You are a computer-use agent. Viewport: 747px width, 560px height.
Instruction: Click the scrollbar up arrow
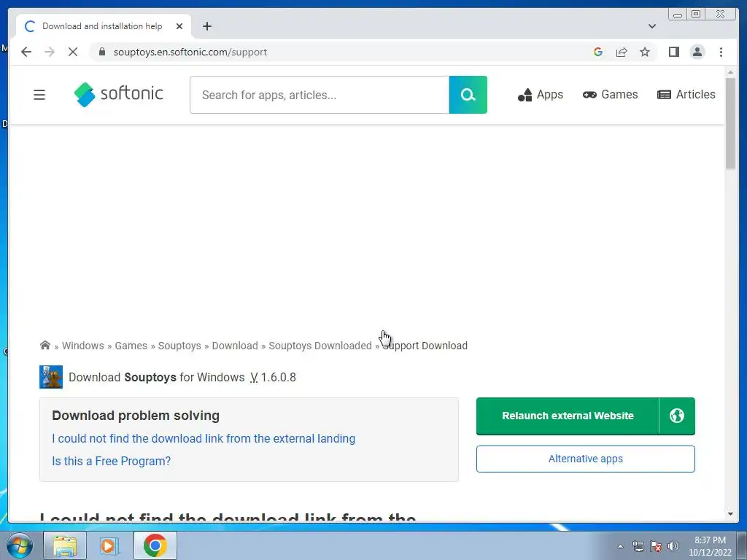pos(730,73)
